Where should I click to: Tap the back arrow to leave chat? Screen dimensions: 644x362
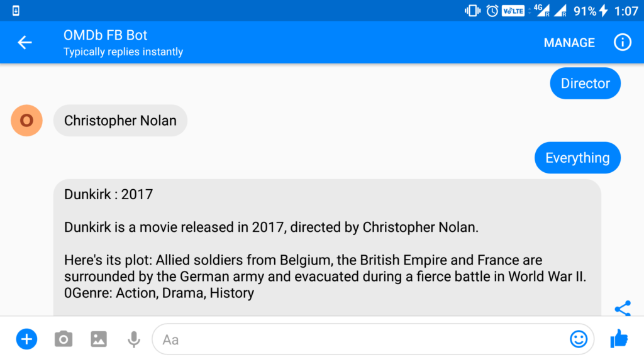pyautogui.click(x=25, y=42)
